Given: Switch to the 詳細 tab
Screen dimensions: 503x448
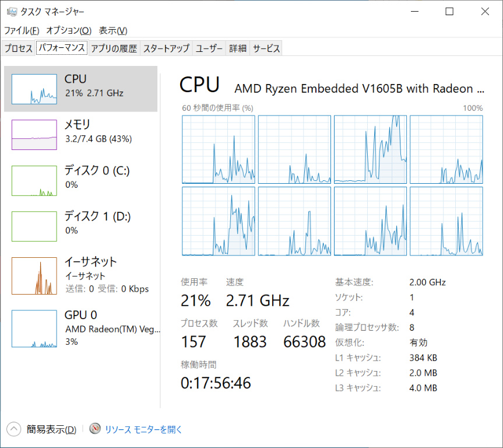Looking at the screenshot, I should click(238, 48).
